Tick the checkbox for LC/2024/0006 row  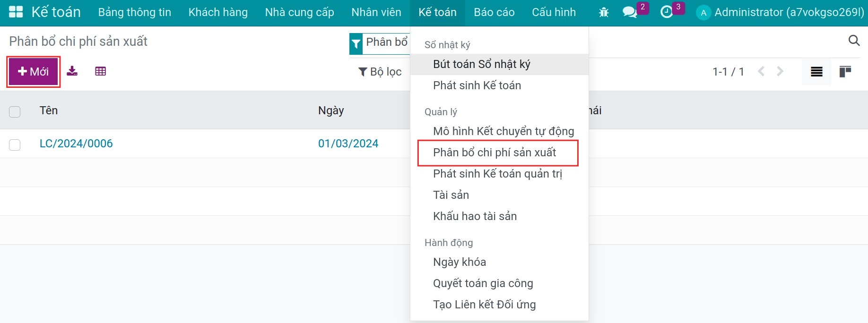coord(15,144)
